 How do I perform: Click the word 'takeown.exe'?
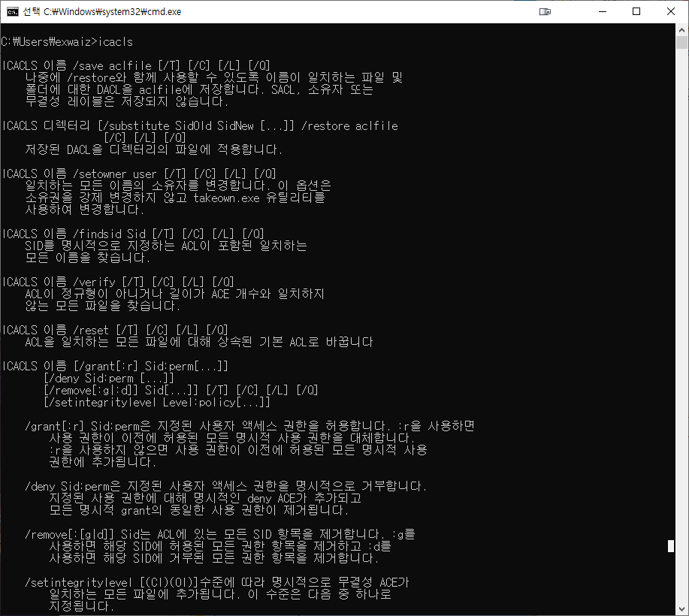pos(227,198)
